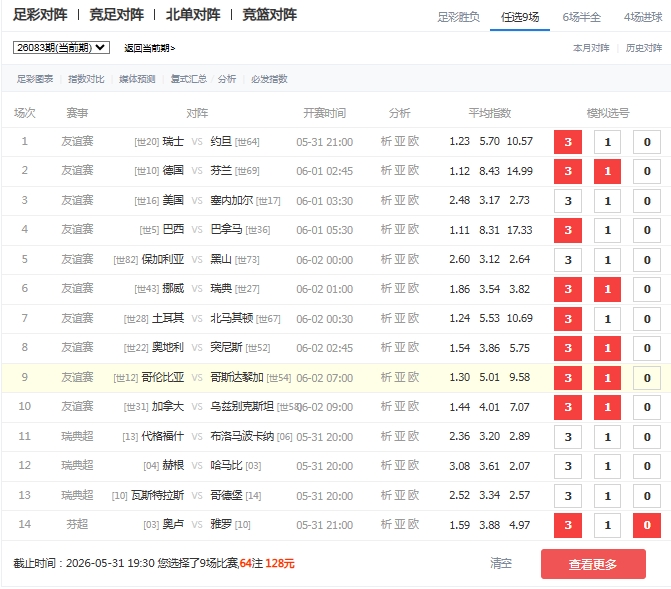Screen dimensions: 671x589
Task: Open 竞篮对阵 section
Action: click(269, 15)
